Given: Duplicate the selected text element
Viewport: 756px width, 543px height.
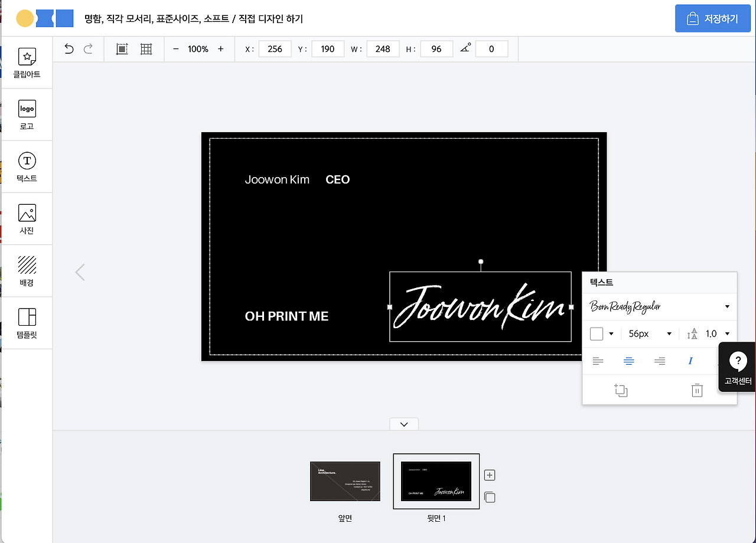Looking at the screenshot, I should click(621, 390).
